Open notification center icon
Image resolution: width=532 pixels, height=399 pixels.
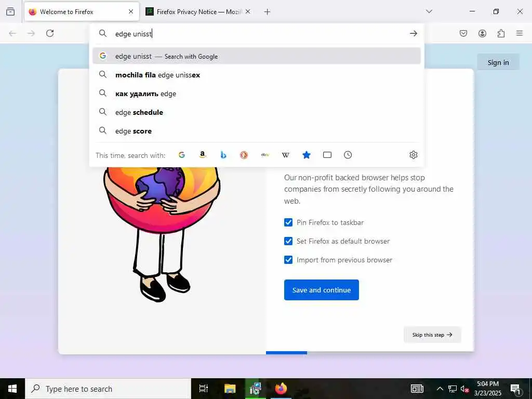(515, 389)
